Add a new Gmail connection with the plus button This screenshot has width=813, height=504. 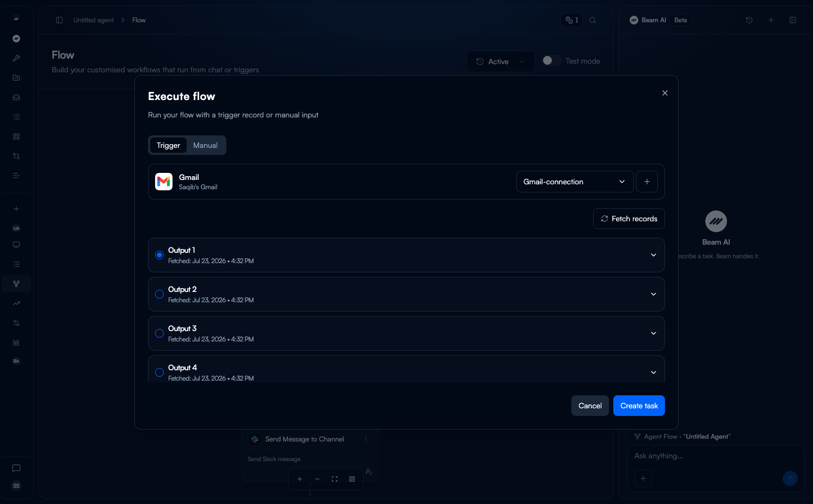(646, 182)
